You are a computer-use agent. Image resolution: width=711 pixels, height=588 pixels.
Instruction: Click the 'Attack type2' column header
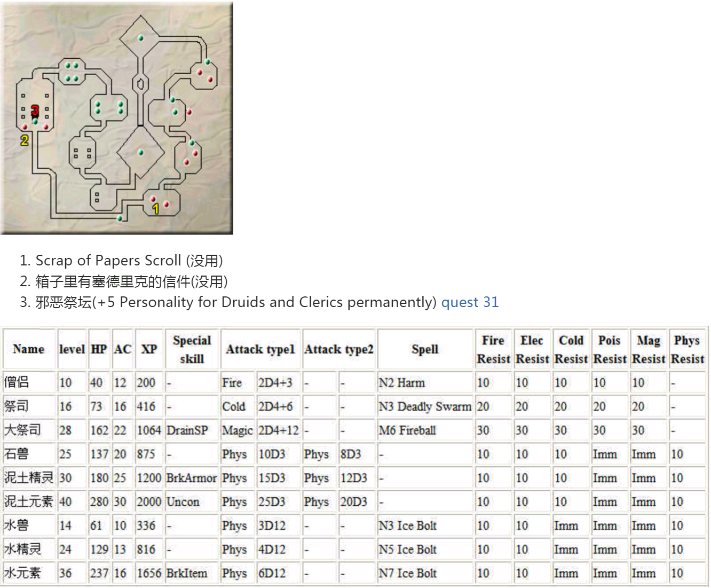[x=339, y=349]
